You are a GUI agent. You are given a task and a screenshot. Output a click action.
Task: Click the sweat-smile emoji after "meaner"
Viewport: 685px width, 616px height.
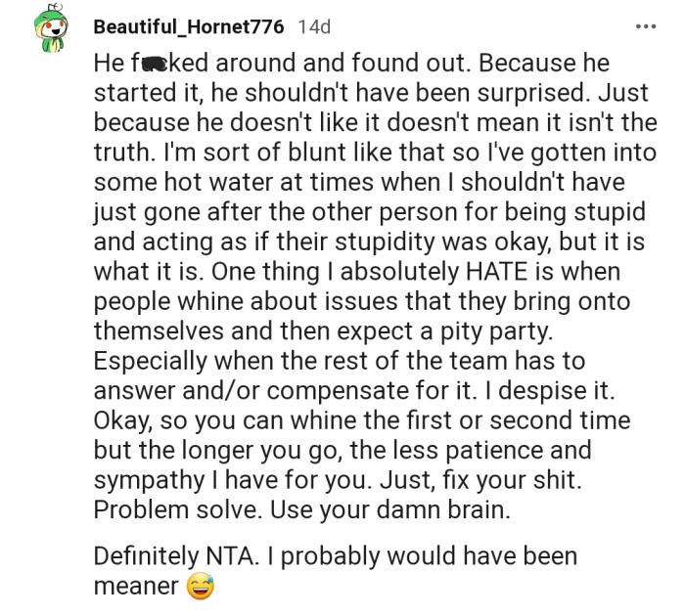coord(200,586)
